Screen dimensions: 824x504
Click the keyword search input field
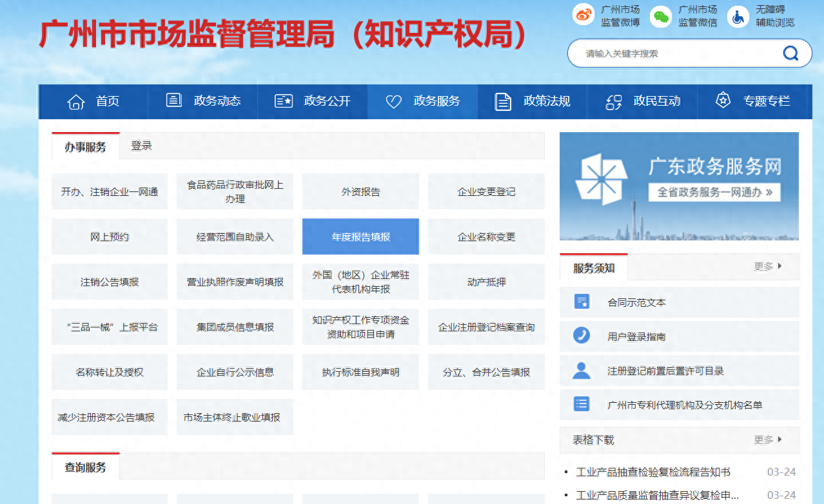(677, 53)
